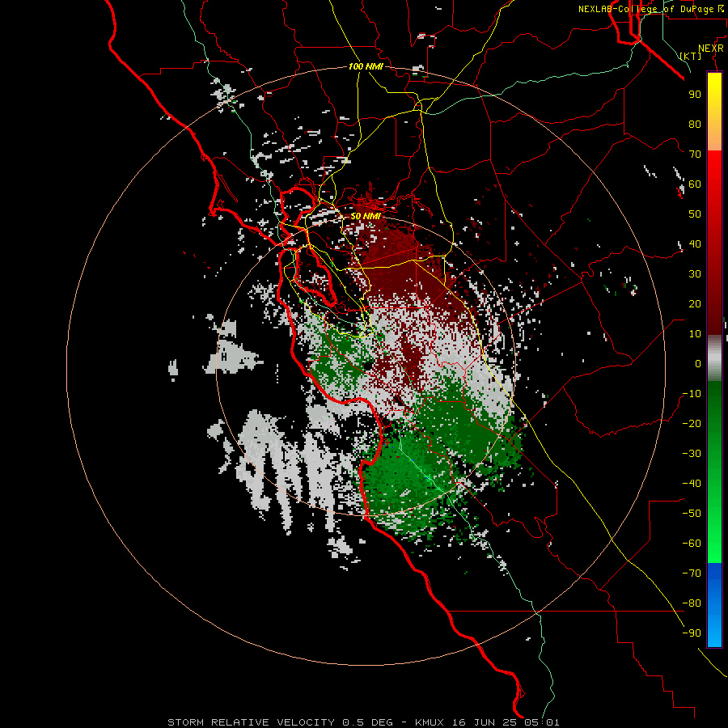This screenshot has height=728, width=728.
Task: Click the 40 value on the velocity scale
Action: click(x=695, y=244)
